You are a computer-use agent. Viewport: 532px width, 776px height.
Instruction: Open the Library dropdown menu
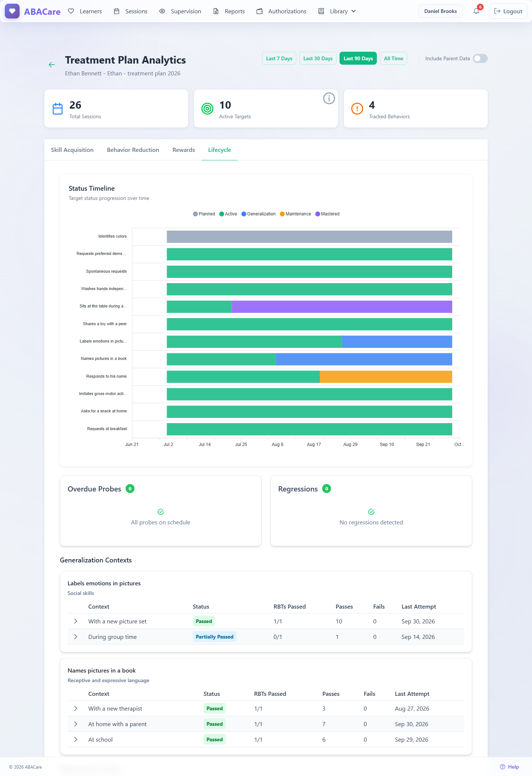pos(337,11)
